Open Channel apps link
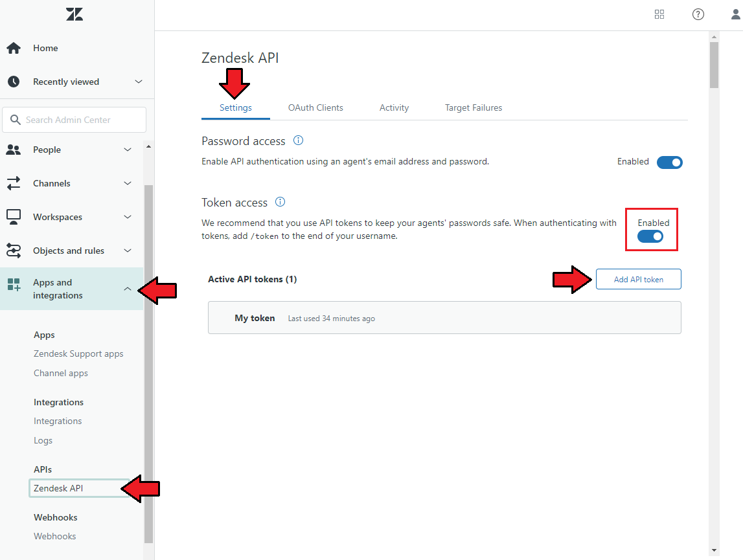This screenshot has height=560, width=743. pos(61,374)
